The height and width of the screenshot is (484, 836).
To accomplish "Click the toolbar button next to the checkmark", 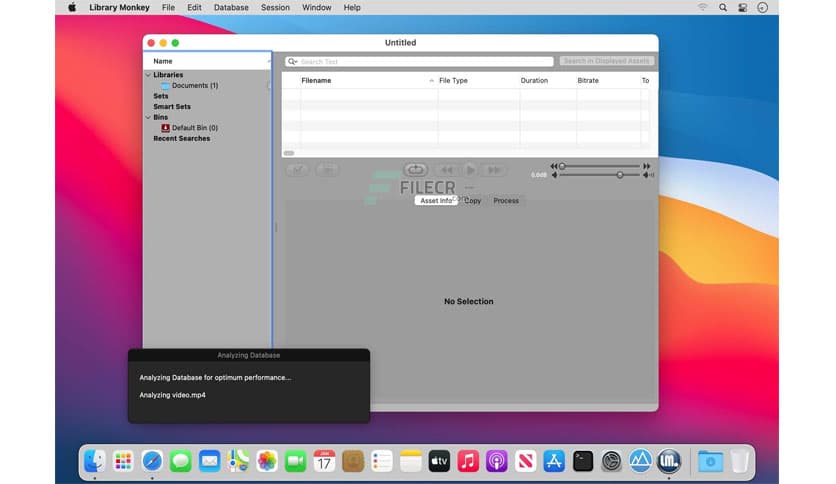I will [x=327, y=170].
